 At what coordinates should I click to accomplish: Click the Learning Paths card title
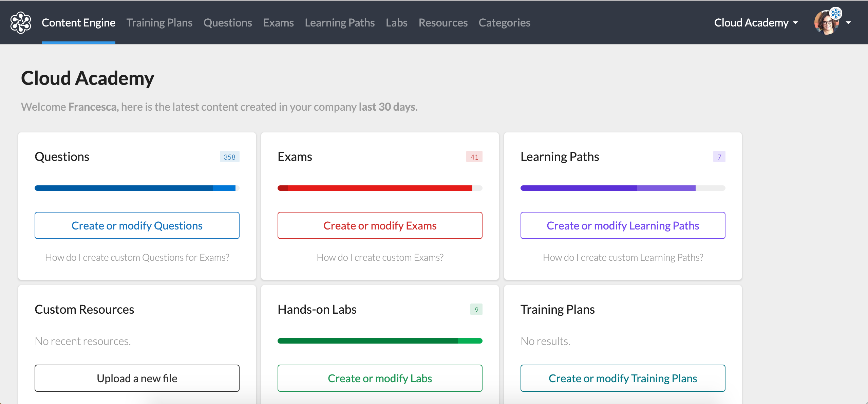tap(560, 157)
